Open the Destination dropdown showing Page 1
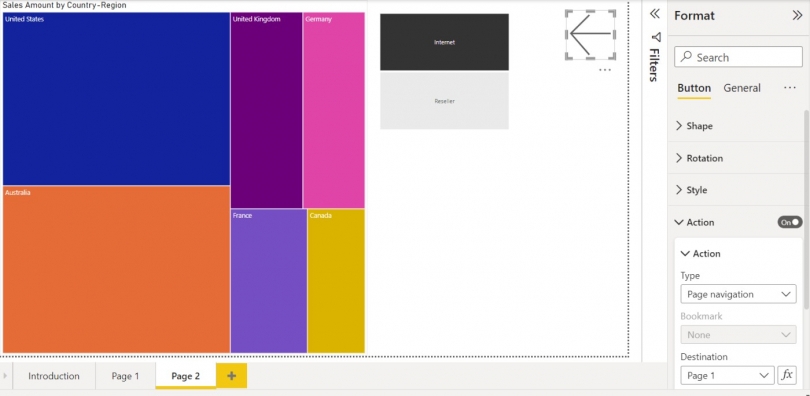This screenshot has width=810, height=396. 727,375
